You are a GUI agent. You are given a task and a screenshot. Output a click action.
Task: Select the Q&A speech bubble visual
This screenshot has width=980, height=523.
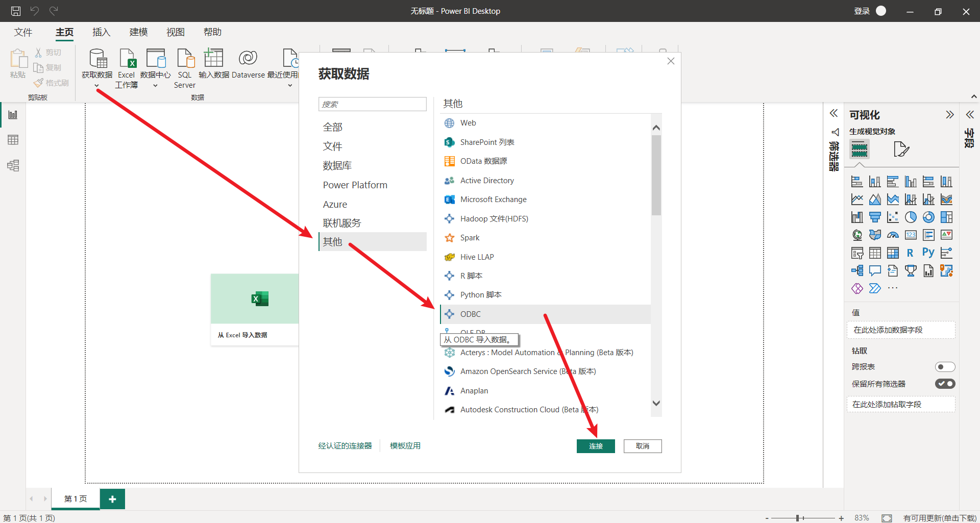(x=875, y=270)
